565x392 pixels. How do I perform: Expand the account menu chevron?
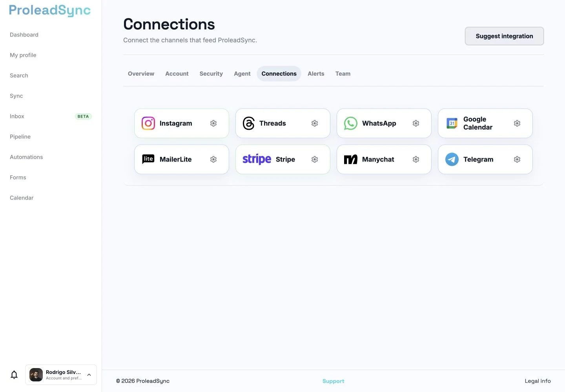(89, 375)
